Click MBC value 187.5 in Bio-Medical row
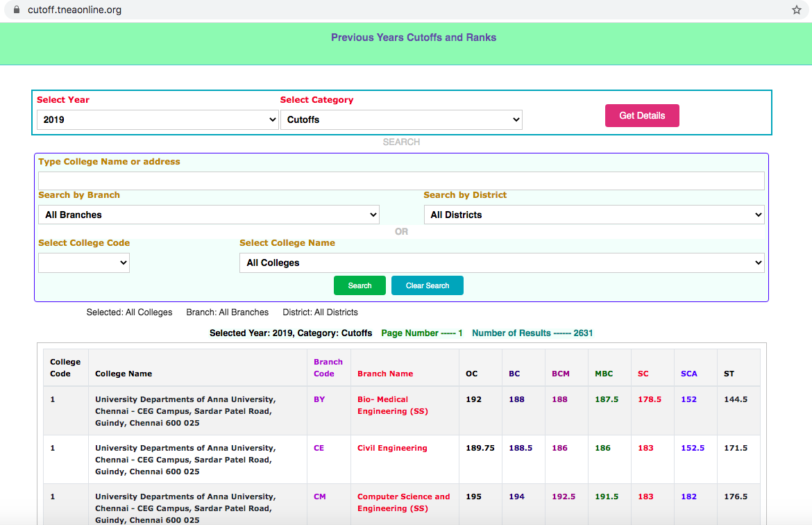 tap(607, 399)
